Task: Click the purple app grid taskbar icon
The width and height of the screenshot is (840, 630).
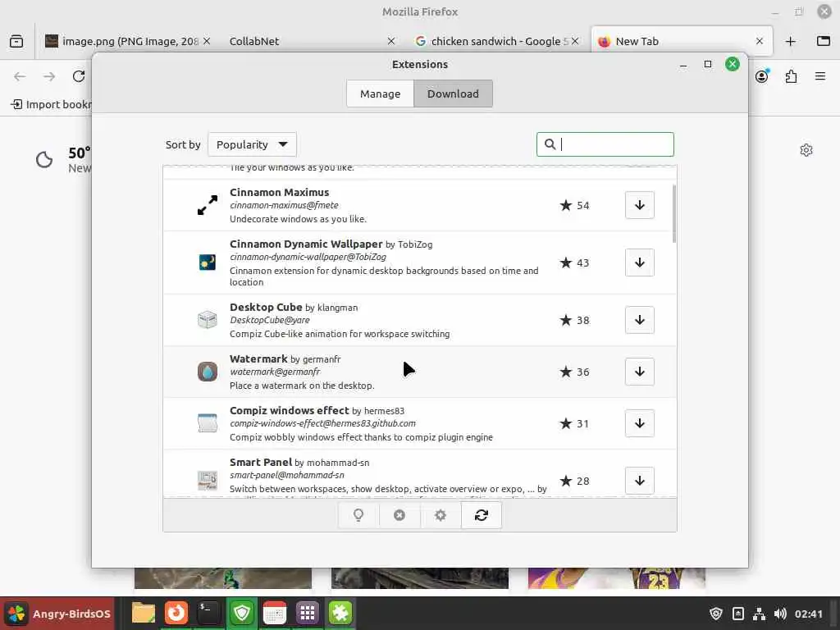Action: coord(308,613)
